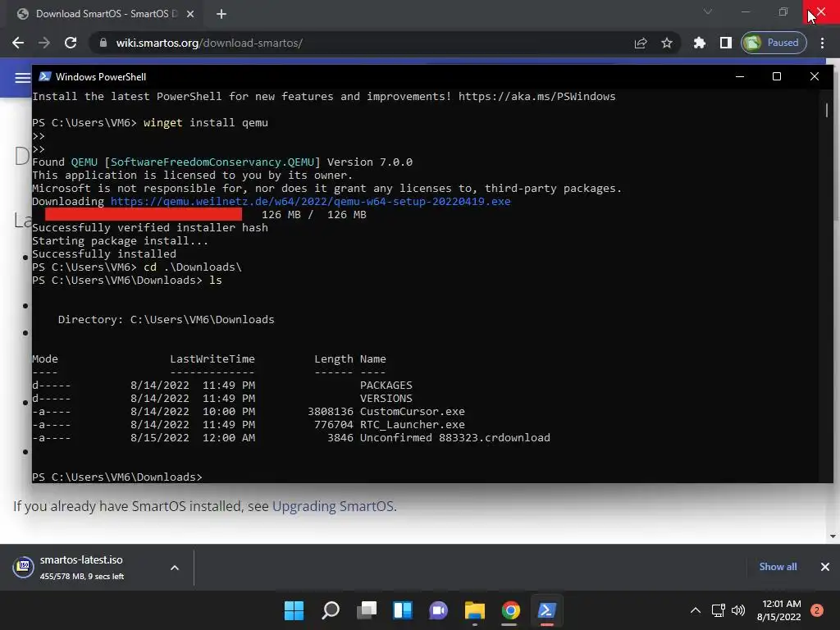This screenshot has width=840, height=630.
Task: Open notification badge showing 2
Action: coord(817,610)
